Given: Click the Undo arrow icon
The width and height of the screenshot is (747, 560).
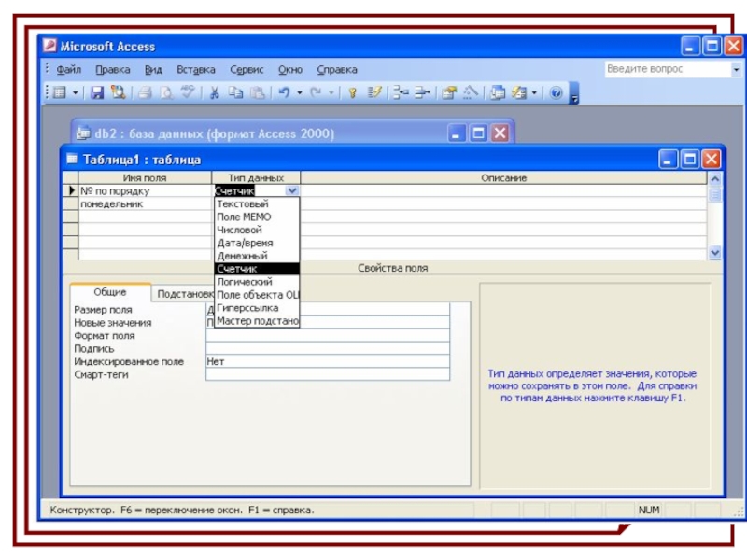Looking at the screenshot, I should (x=284, y=92).
